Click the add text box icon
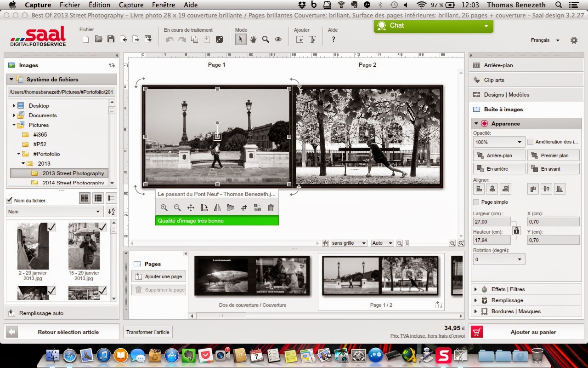588x368 pixels. tap(312, 40)
